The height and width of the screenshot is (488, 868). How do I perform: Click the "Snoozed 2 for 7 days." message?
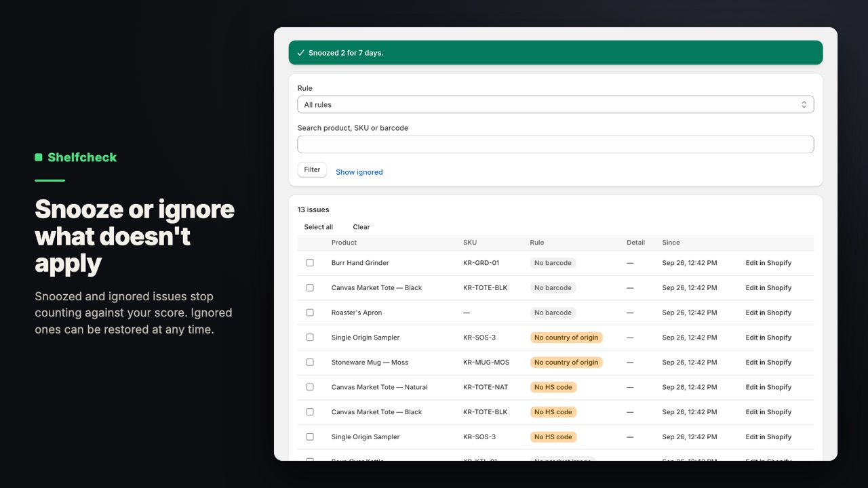pos(346,53)
